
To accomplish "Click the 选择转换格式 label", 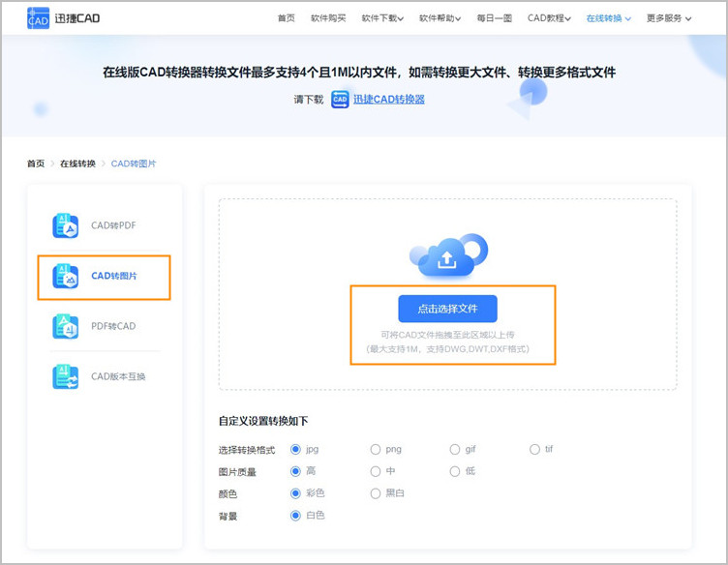I will [x=247, y=450].
